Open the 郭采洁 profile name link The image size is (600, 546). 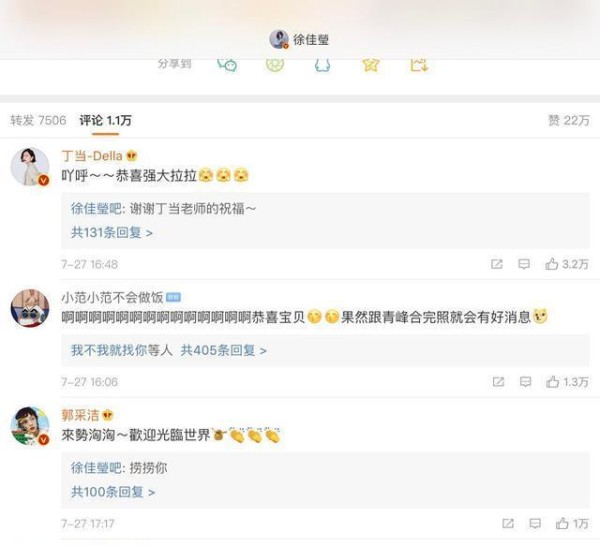(80, 415)
